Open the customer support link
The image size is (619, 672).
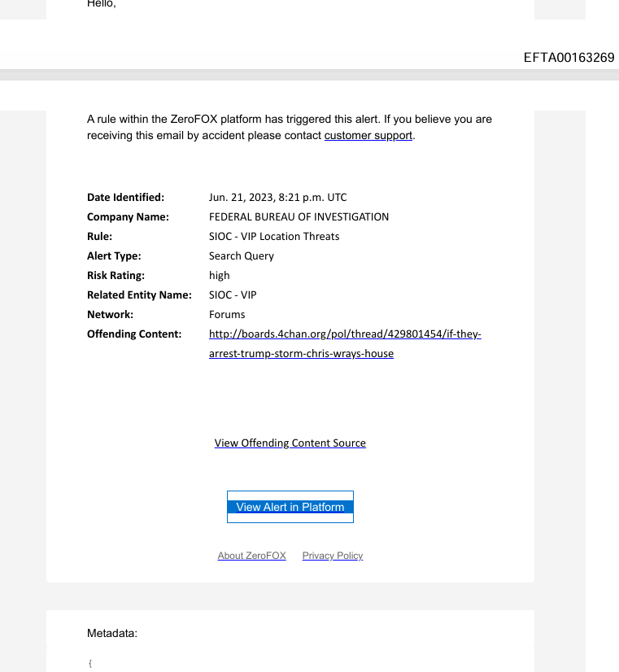[368, 135]
